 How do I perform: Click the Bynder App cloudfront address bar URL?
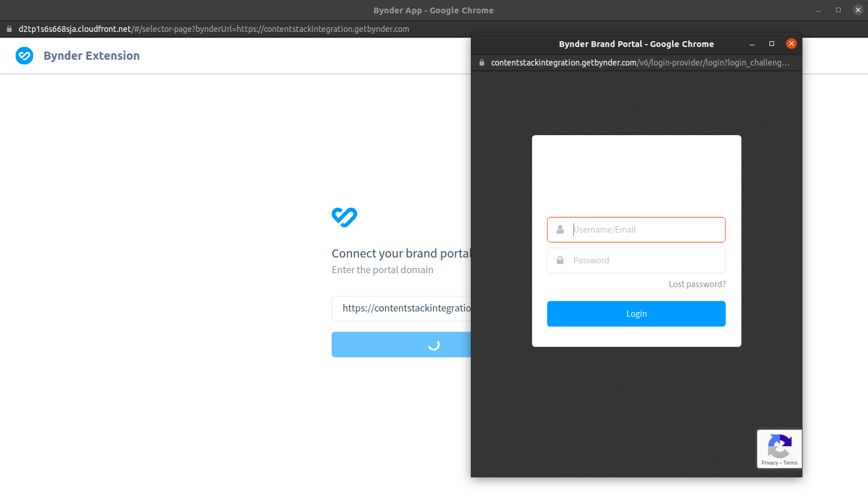click(214, 29)
